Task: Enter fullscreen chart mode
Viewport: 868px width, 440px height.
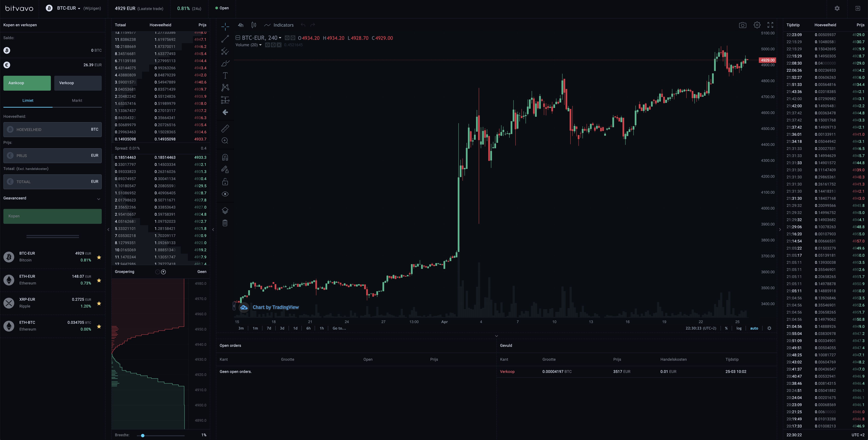Action: pos(770,25)
